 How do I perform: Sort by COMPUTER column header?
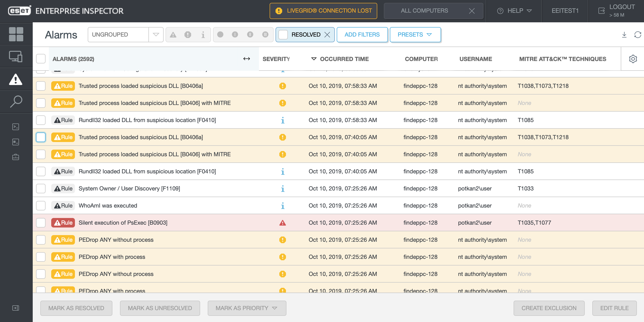coord(421,59)
